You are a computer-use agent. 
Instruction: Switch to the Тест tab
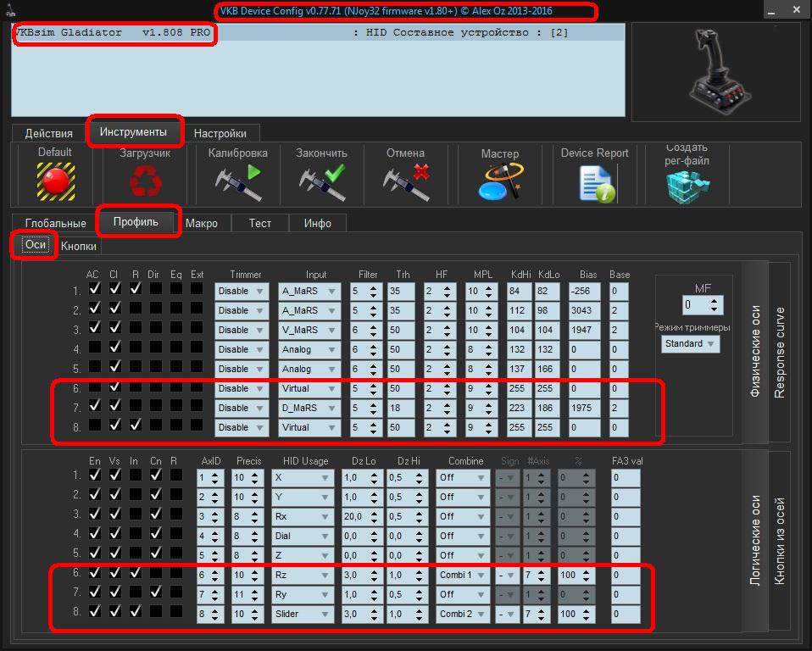(x=260, y=223)
